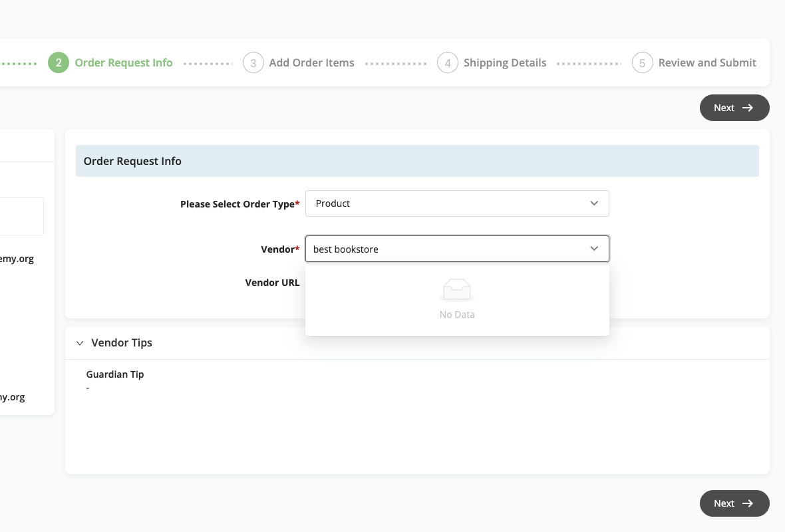Select step 2 Order Request Info
The image size is (785, 532).
(x=110, y=63)
